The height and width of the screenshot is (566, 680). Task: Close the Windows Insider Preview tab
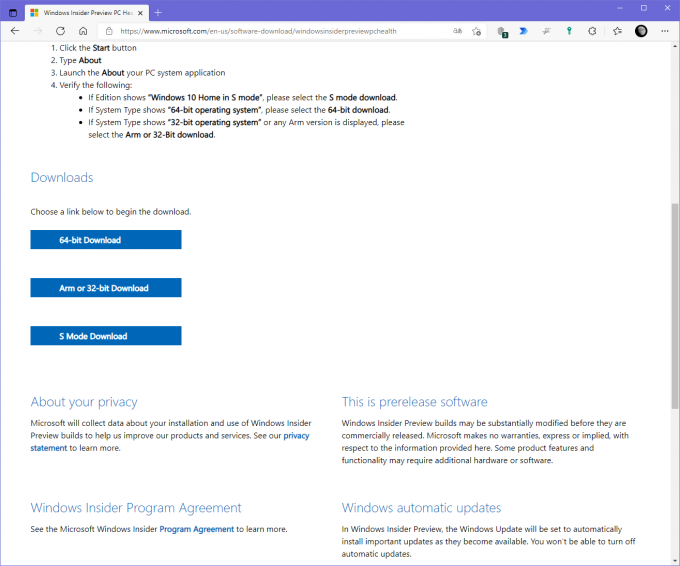[140, 13]
